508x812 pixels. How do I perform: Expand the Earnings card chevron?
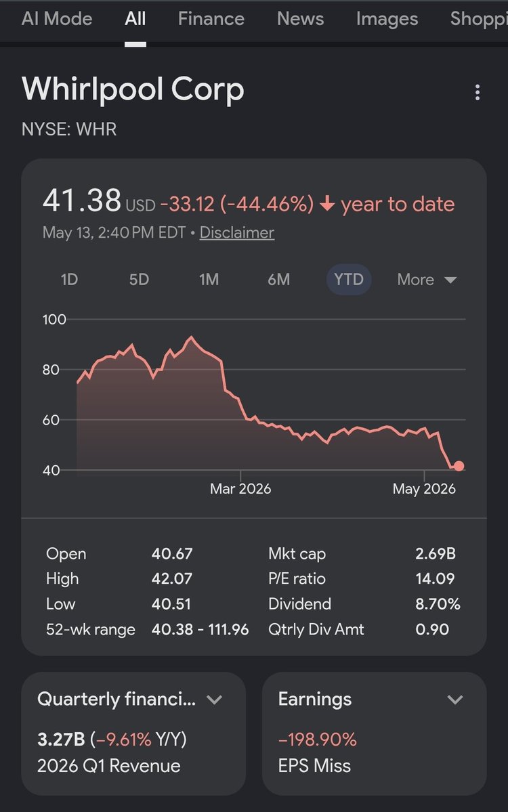pos(454,700)
